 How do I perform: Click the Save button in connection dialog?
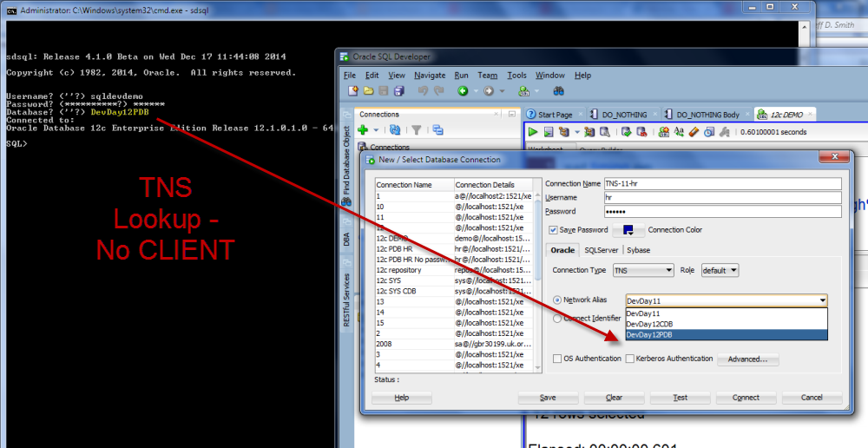(x=548, y=398)
